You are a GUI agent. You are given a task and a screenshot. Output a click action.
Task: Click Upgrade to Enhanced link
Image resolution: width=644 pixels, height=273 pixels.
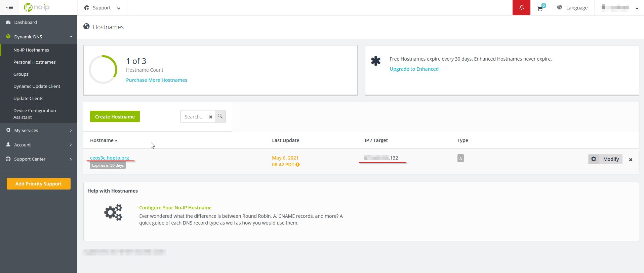tap(414, 69)
